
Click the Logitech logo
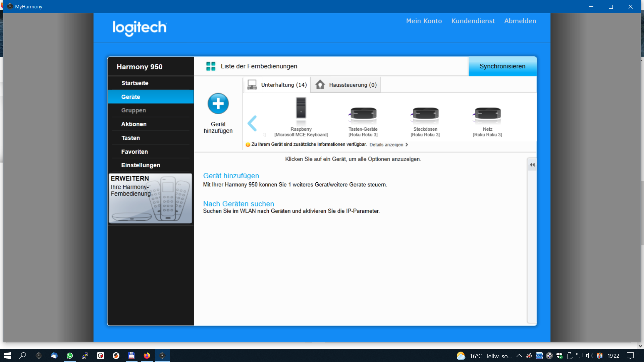tap(140, 28)
